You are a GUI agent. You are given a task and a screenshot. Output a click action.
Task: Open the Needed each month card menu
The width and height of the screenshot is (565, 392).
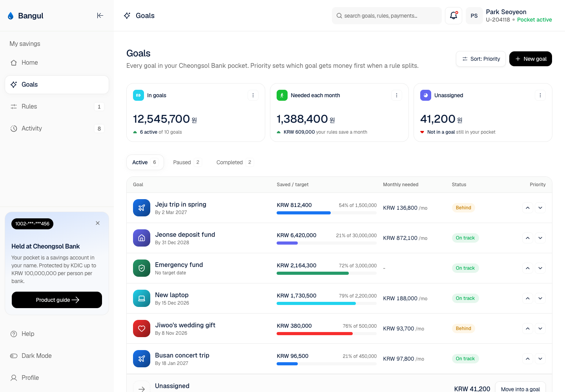pos(397,95)
